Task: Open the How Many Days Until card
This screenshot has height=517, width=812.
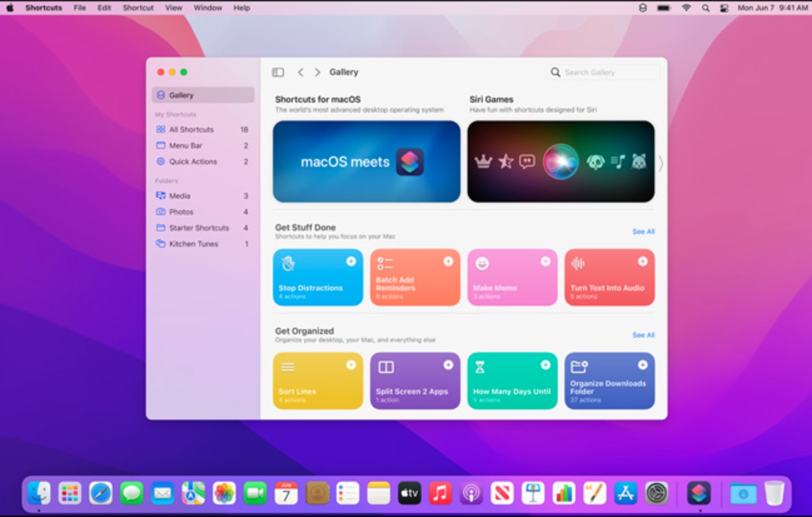Action: pos(512,381)
